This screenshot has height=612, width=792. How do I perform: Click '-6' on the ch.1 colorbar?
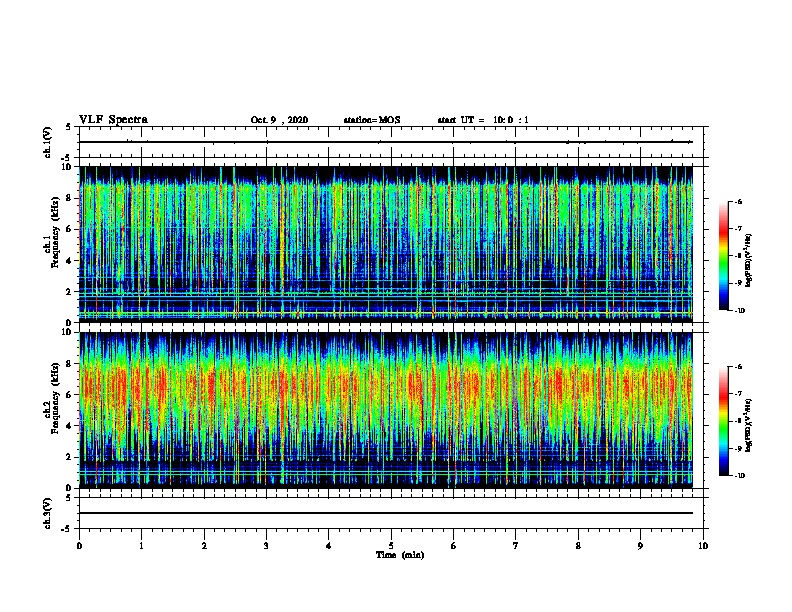[738, 201]
